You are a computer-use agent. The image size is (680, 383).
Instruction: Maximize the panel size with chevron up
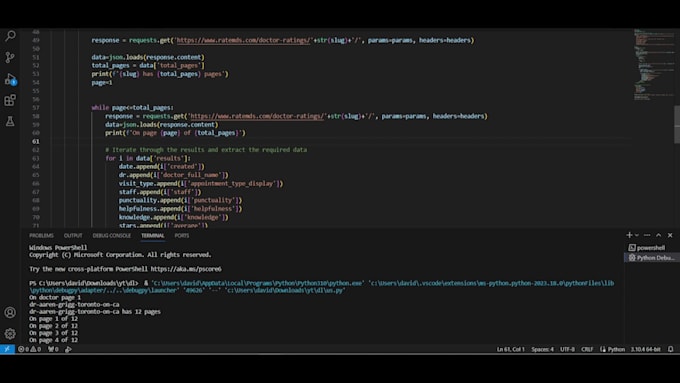tap(659, 235)
